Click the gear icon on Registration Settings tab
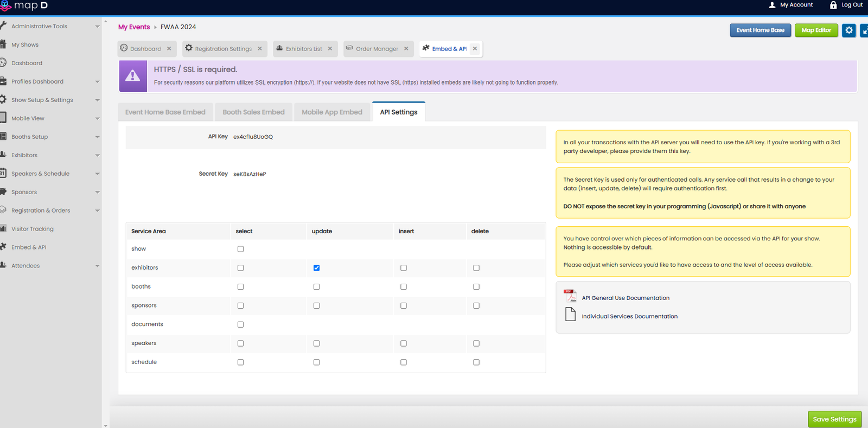 (x=189, y=48)
